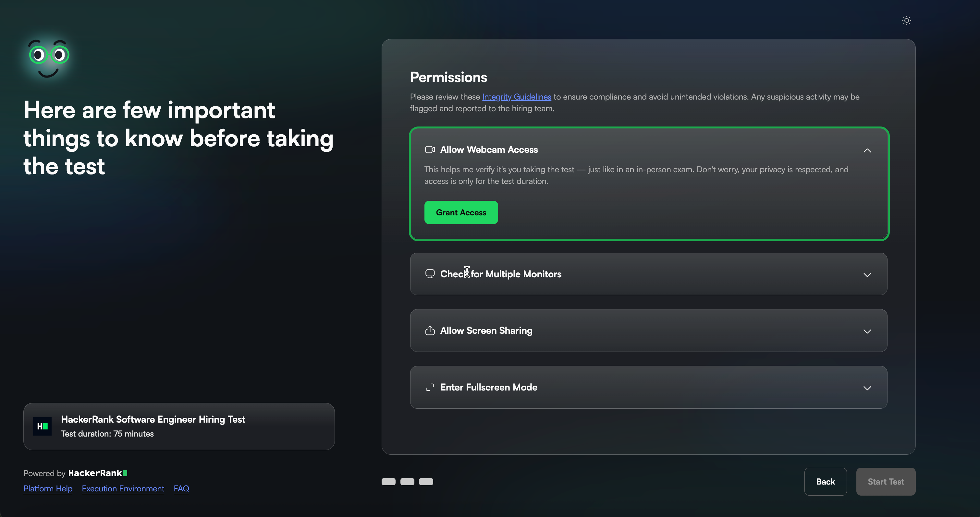This screenshot has width=980, height=517.
Task: Click the green-eyed mascot face icon
Action: (49, 58)
